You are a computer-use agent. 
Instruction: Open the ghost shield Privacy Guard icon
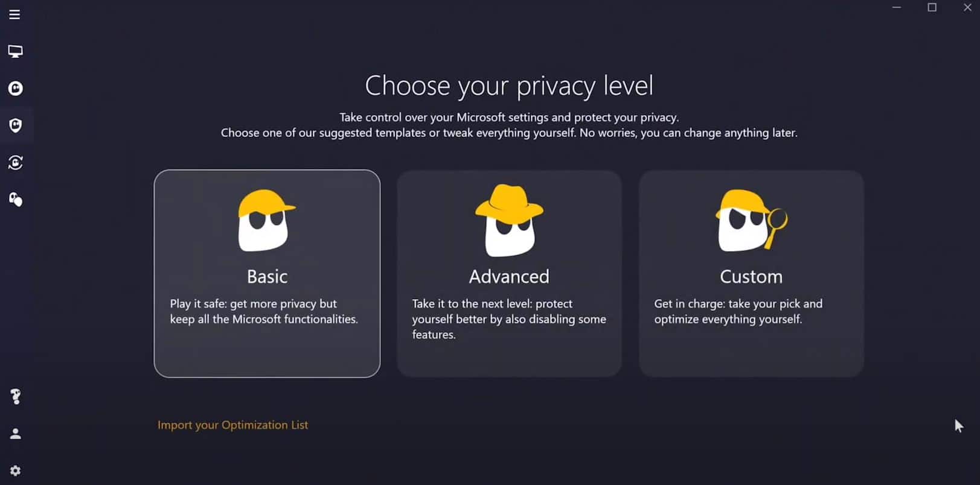click(15, 125)
